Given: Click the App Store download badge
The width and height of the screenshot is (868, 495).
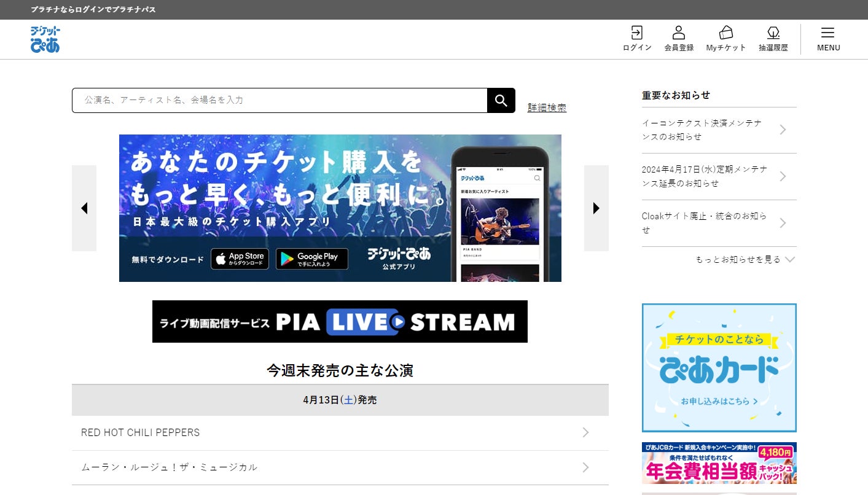Looking at the screenshot, I should point(240,259).
